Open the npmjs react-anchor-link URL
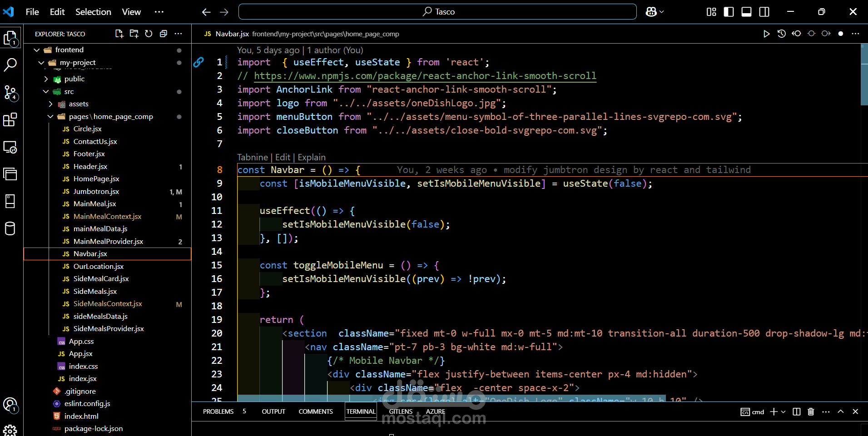 point(425,76)
